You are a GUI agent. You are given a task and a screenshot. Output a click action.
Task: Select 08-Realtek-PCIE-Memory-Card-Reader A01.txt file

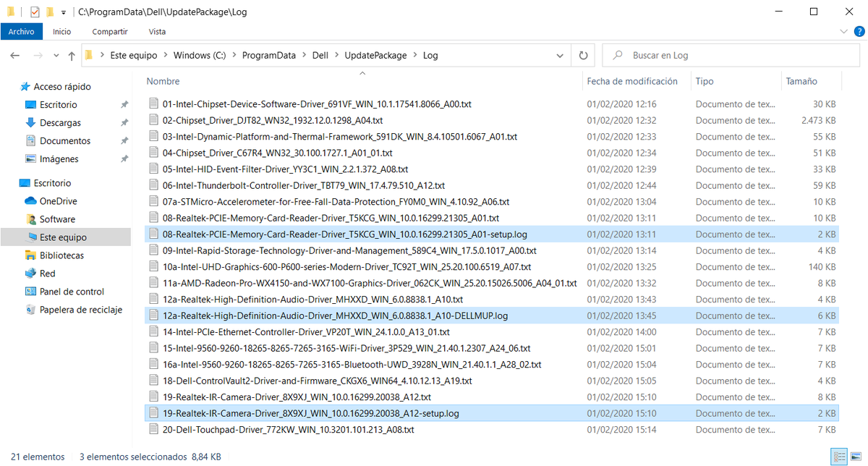[x=492, y=218]
